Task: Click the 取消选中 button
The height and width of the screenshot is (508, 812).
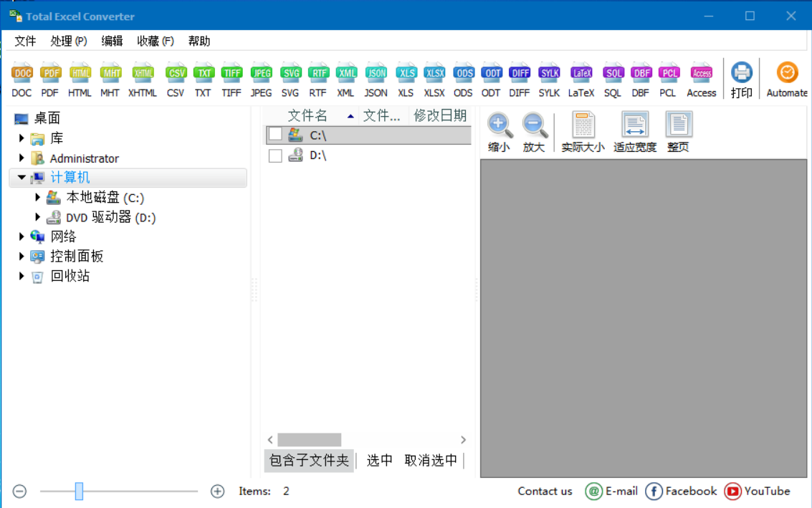Action: (x=431, y=461)
